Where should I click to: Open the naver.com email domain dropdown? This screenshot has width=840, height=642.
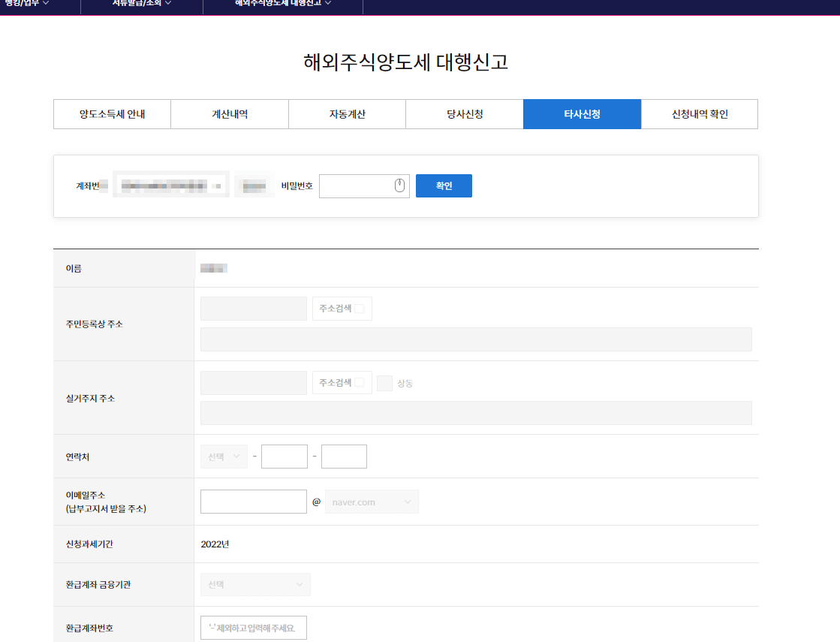[371, 502]
